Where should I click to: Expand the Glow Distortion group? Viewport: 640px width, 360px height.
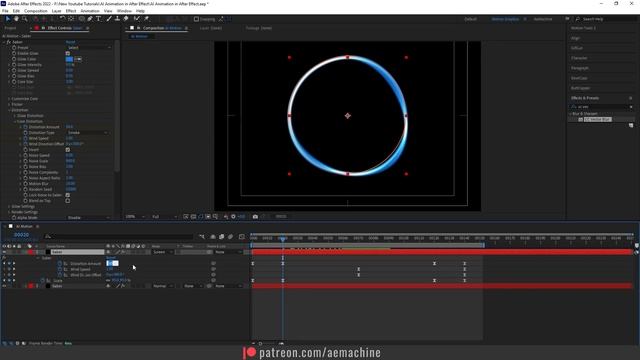click(15, 116)
